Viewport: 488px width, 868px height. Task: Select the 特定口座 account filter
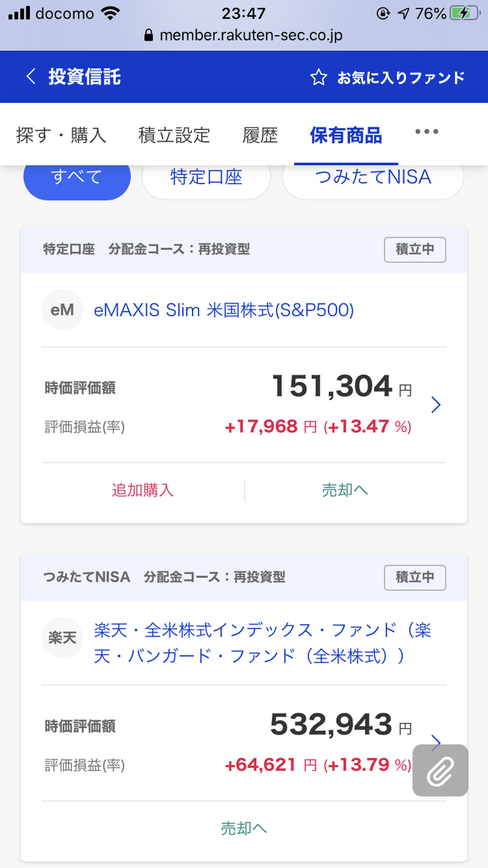tap(206, 177)
